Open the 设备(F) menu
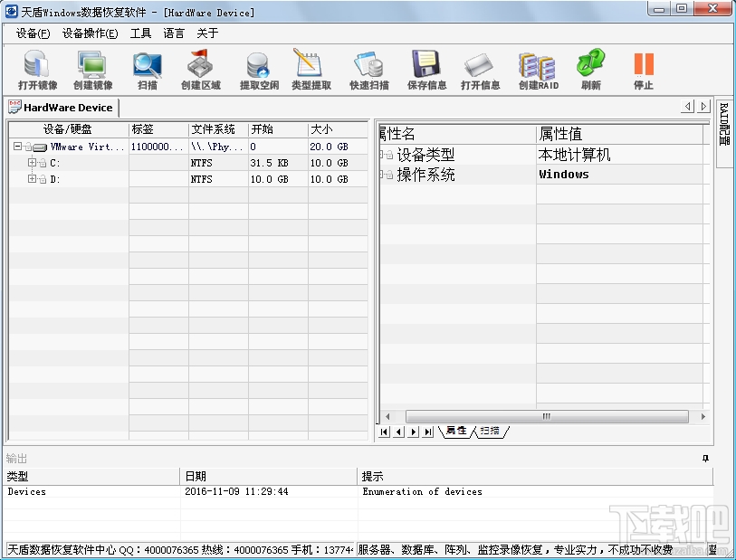This screenshot has width=736, height=560. (x=33, y=33)
